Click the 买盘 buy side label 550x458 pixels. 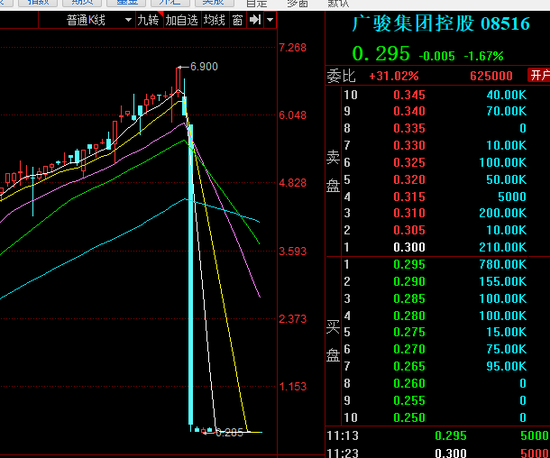pos(333,341)
